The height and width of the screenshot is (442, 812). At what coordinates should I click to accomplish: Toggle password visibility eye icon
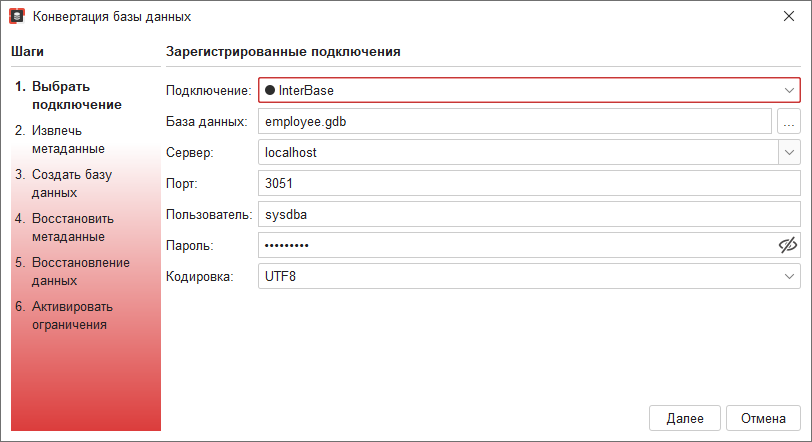[787, 245]
